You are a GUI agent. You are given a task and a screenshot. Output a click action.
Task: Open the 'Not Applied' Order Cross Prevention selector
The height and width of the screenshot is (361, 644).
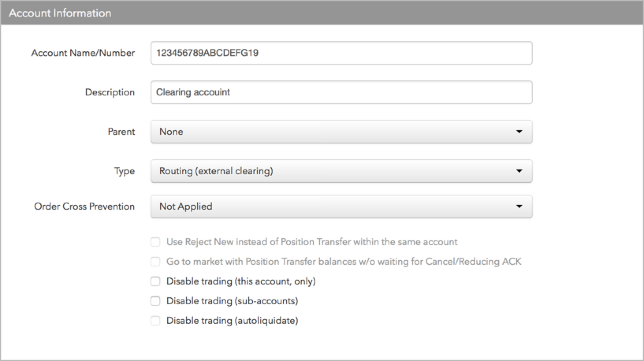coord(341,207)
